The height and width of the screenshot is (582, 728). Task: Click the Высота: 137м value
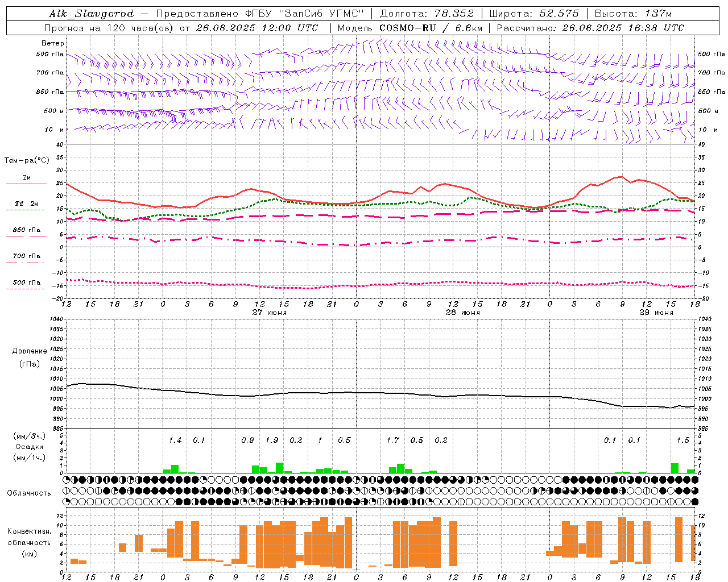[x=633, y=14]
